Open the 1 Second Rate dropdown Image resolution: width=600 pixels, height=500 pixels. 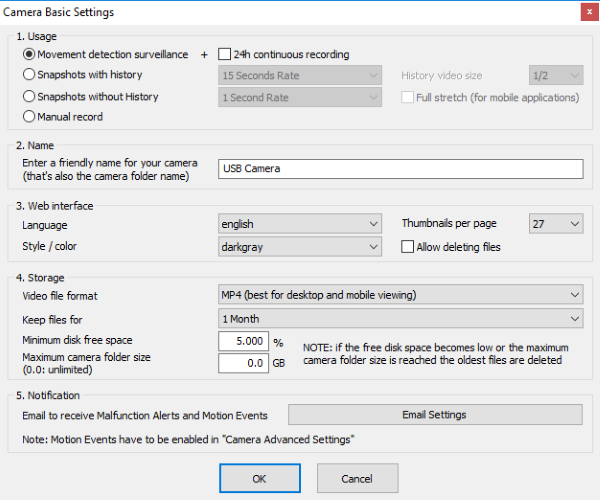[300, 97]
